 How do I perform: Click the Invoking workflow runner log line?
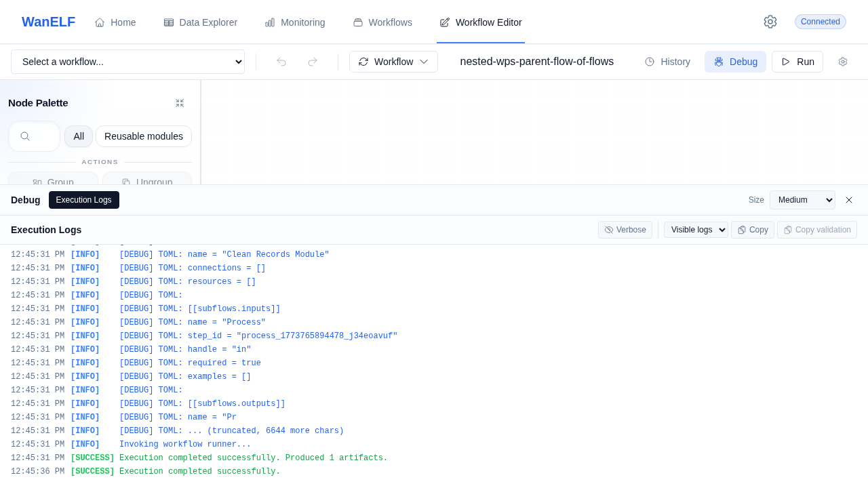[434, 445]
